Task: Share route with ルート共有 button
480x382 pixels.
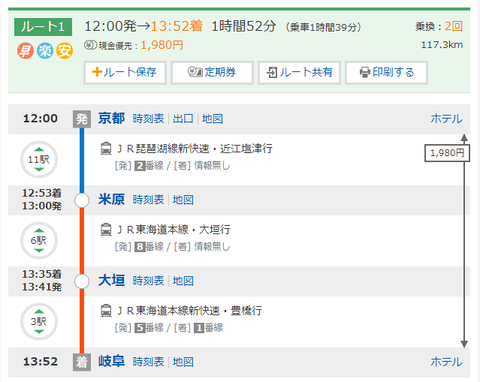Action: tap(299, 72)
